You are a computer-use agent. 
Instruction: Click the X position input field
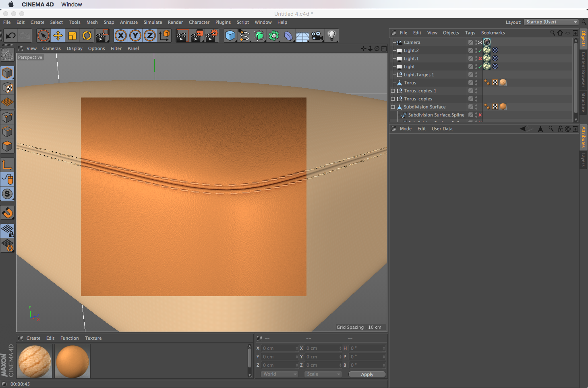(x=280, y=348)
